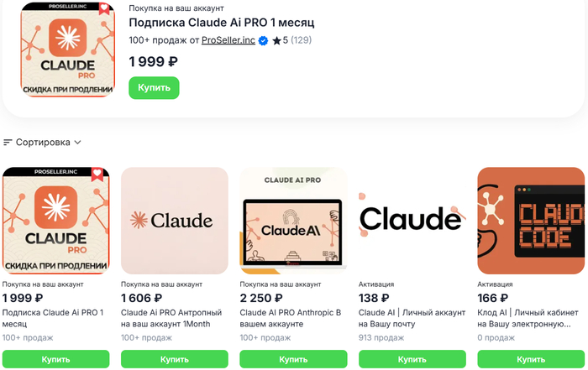Click the star rating icon next to 5

276,40
